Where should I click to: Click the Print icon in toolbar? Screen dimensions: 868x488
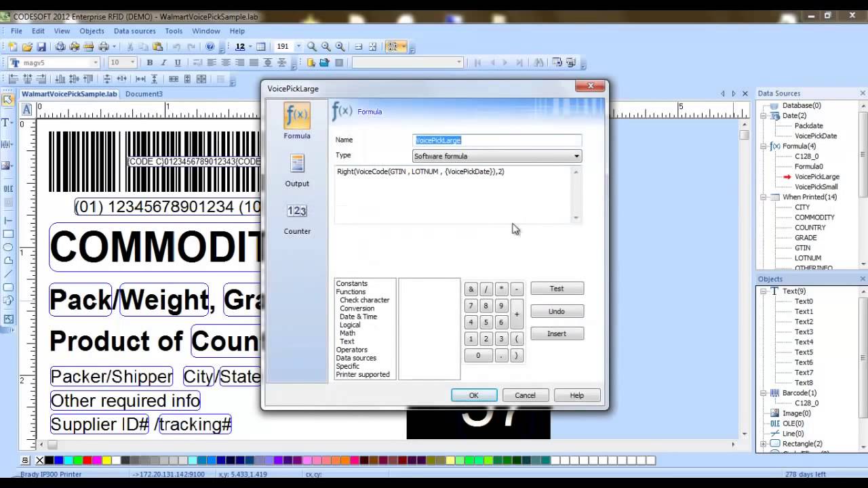104,47
